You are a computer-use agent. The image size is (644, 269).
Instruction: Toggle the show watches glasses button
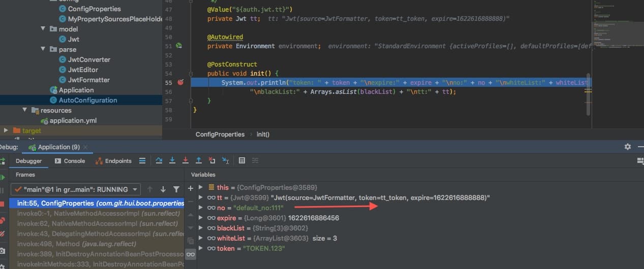pos(191,254)
